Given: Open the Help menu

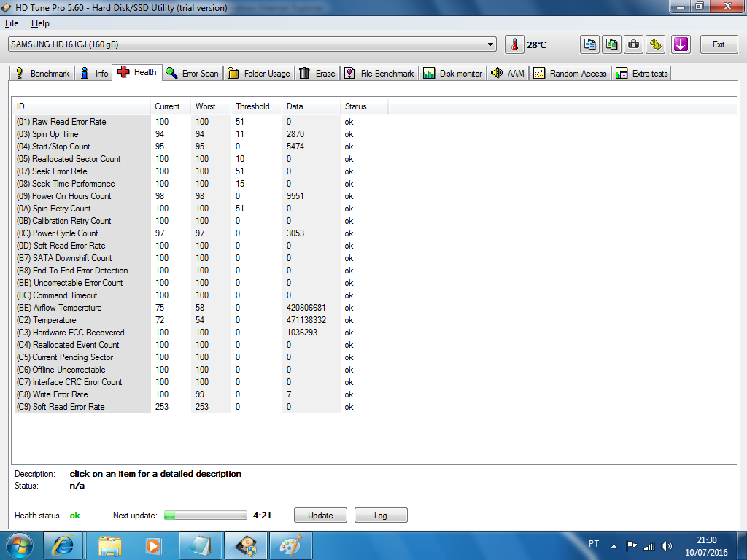Looking at the screenshot, I should coord(40,23).
